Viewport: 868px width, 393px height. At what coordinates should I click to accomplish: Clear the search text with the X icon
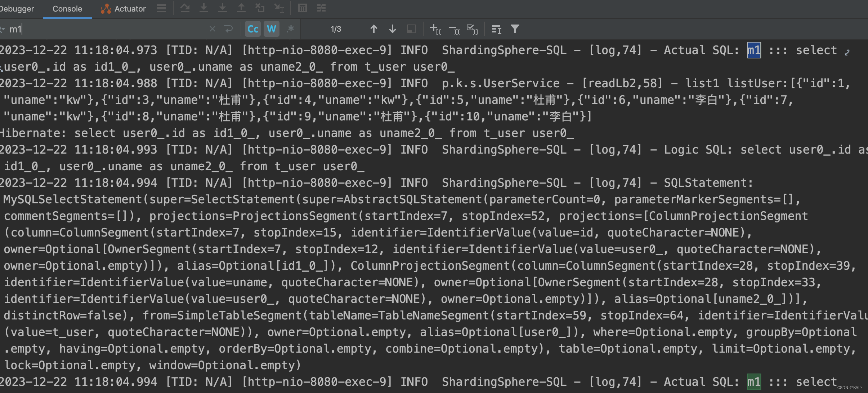tap(212, 29)
